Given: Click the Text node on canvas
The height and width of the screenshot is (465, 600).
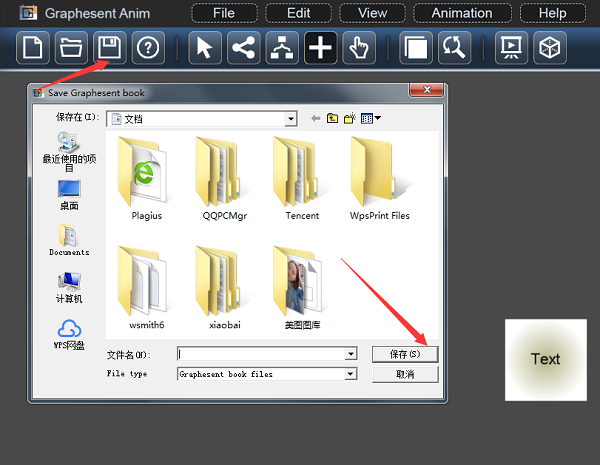Looking at the screenshot, I should click(546, 360).
